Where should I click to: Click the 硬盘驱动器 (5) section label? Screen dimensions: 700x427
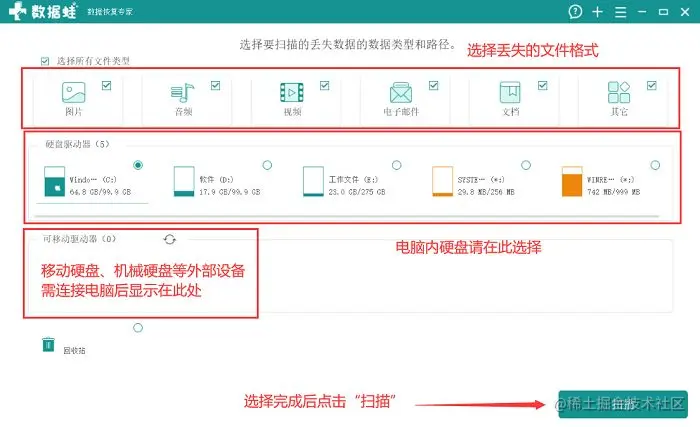pyautogui.click(x=77, y=144)
